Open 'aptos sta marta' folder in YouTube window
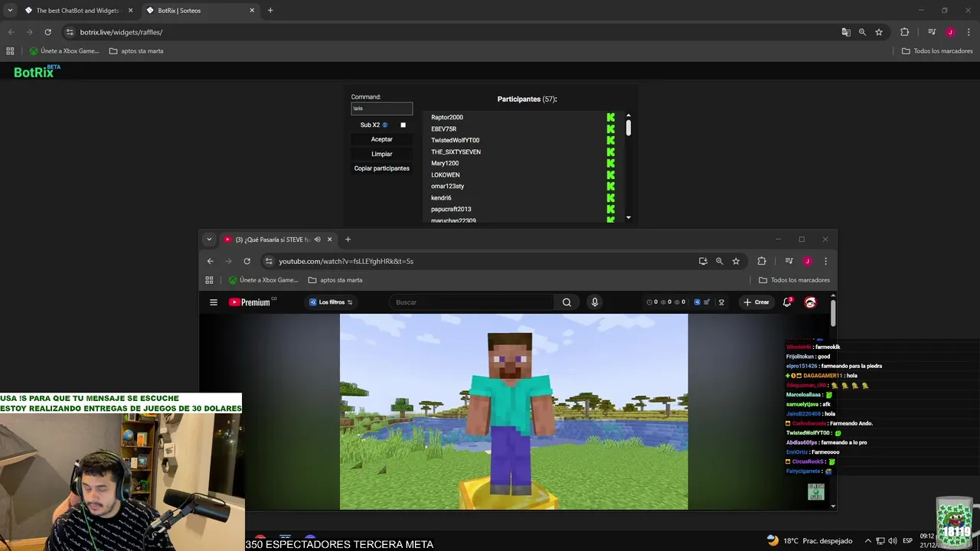980x551 pixels. (x=335, y=280)
